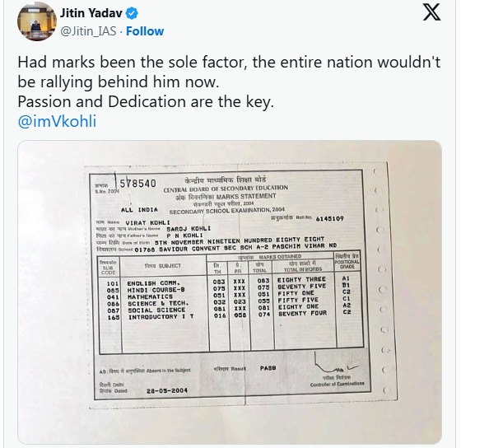Click the EIGHTY THREE total in words
The width and height of the screenshot is (489, 448).
pos(301,279)
